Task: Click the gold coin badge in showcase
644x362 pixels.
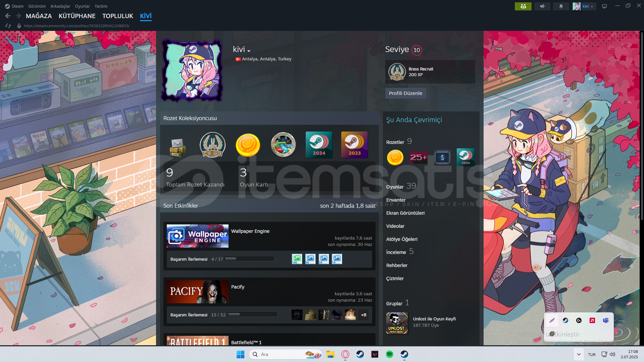Action: pyautogui.click(x=248, y=145)
